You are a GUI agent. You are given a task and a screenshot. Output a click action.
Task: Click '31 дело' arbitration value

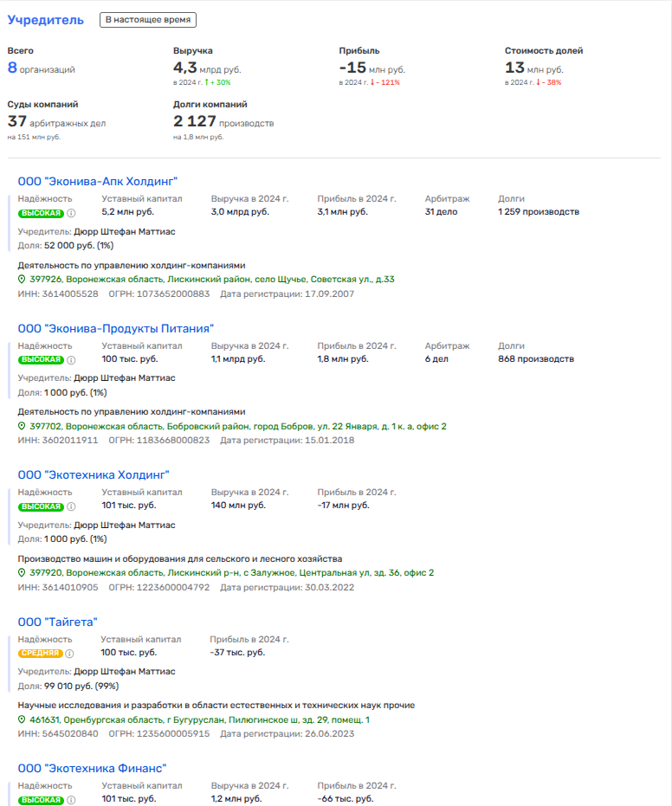click(441, 211)
